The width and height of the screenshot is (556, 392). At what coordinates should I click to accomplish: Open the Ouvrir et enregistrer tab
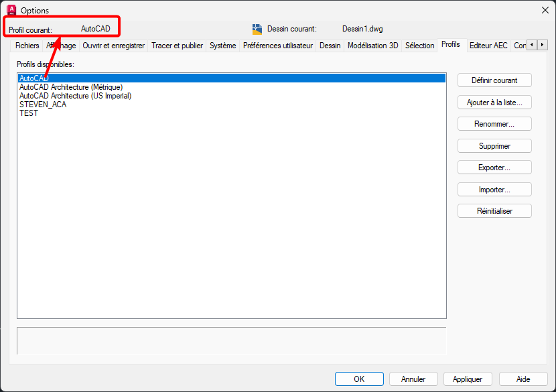tap(113, 46)
